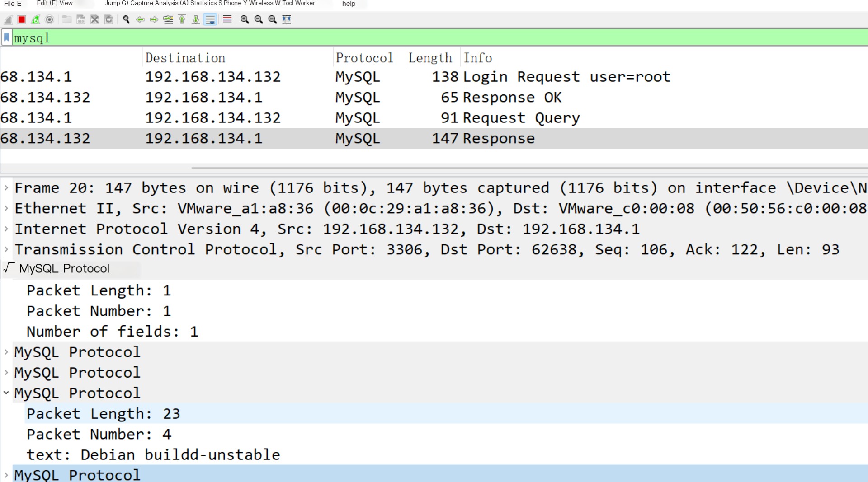Click the packet list horizontal scrollbar

click(529, 168)
